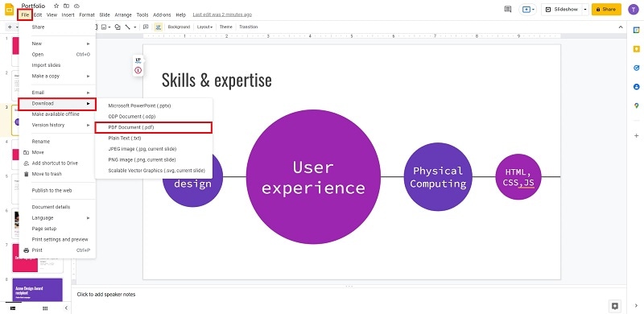Open Contacts side panel icon
644x314 pixels.
tap(636, 87)
